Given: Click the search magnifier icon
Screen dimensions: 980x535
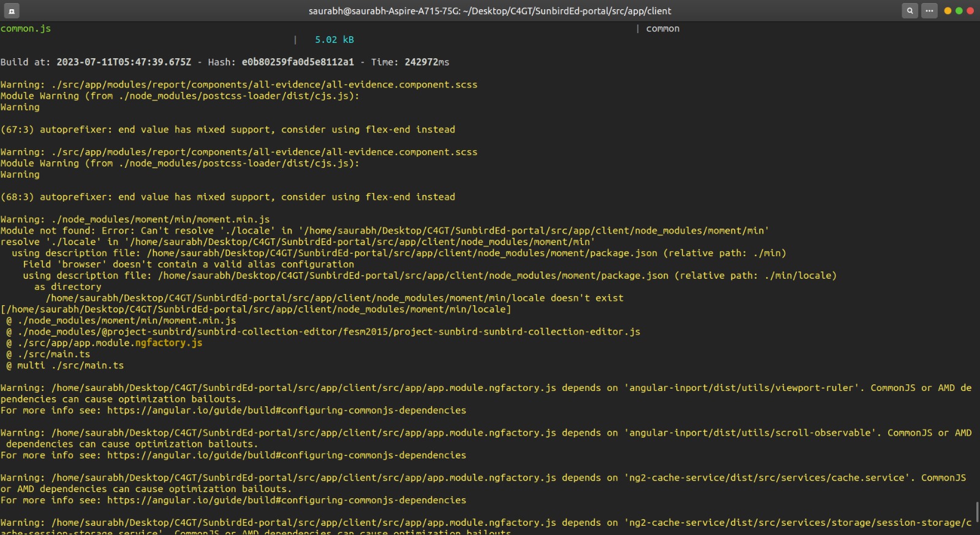Looking at the screenshot, I should point(910,10).
